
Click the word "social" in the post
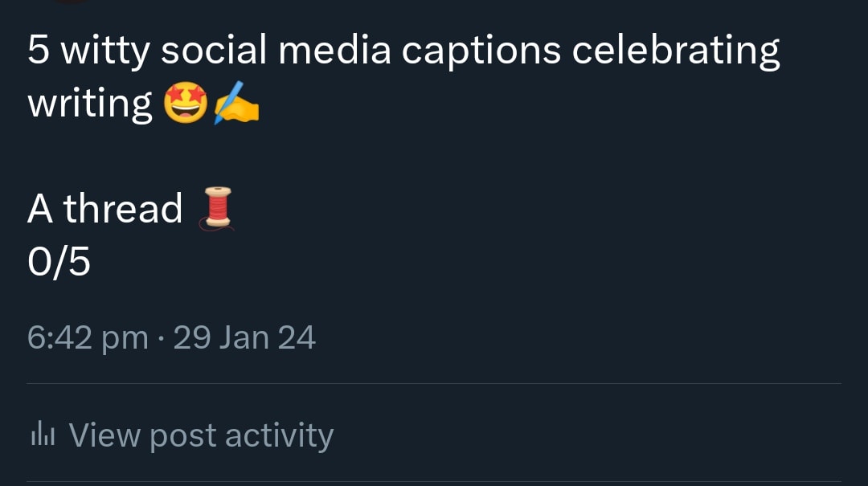(x=214, y=51)
